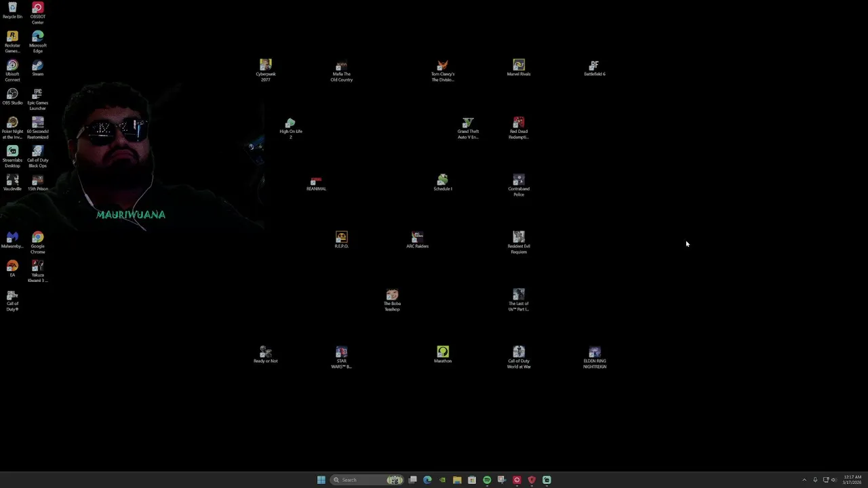Select the 15th Prison shortcut
868x488 pixels.
38,182
